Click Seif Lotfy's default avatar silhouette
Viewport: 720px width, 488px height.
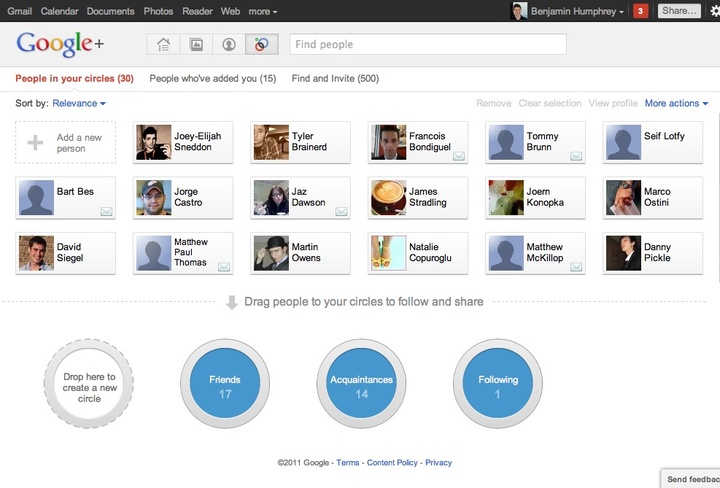pyautogui.click(x=624, y=142)
